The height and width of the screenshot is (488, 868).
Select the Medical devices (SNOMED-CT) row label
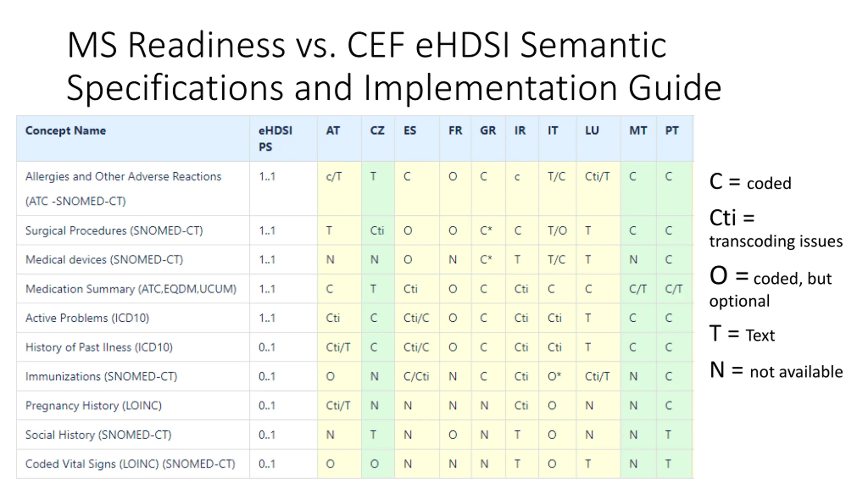pyautogui.click(x=104, y=260)
